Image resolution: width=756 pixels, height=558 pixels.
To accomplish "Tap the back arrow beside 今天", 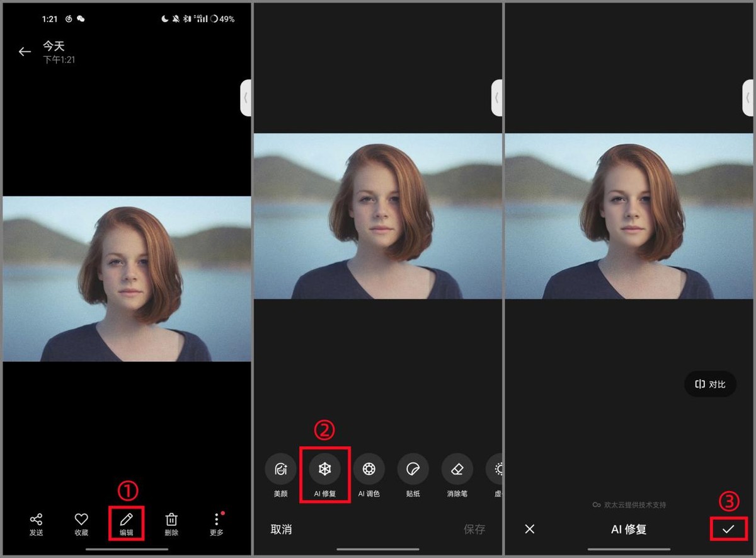I will coord(25,52).
